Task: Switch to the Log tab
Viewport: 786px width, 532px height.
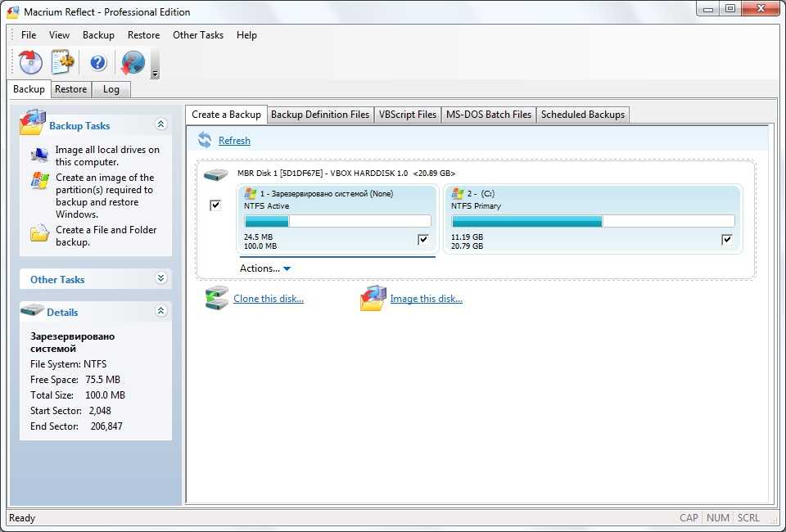Action: pyautogui.click(x=111, y=89)
